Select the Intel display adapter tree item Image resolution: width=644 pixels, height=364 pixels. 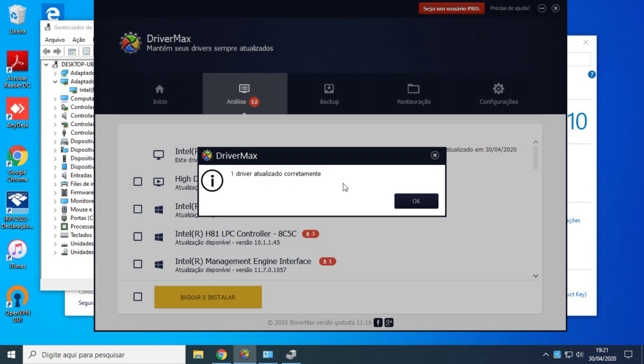click(x=82, y=90)
